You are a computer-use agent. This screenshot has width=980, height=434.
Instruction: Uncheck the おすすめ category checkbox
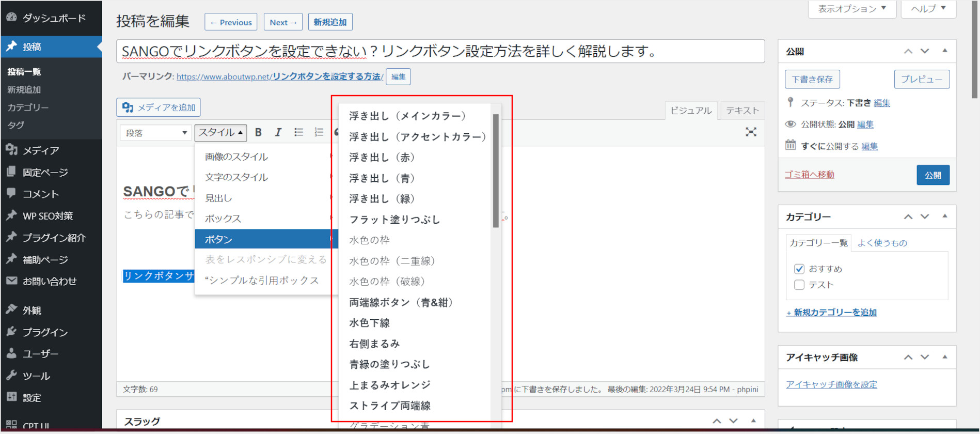pos(799,269)
